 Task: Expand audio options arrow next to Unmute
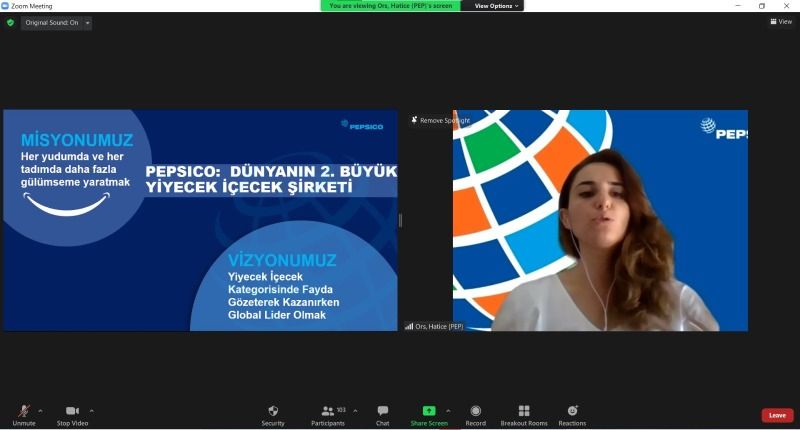[x=40, y=410]
